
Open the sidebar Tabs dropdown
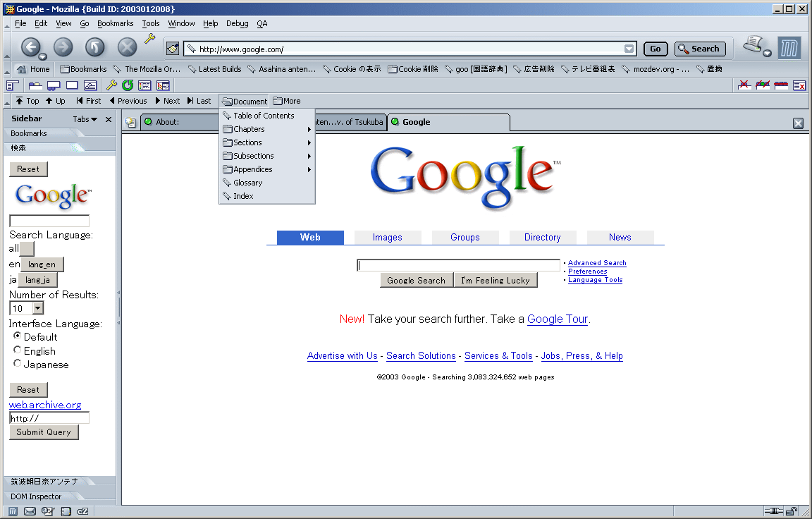(x=85, y=119)
